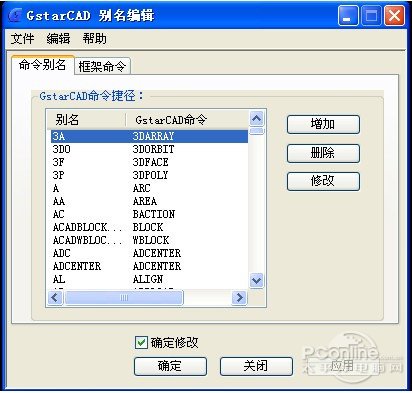Select the 3A alias row
This screenshot has height=393, width=412.
[x=149, y=136]
